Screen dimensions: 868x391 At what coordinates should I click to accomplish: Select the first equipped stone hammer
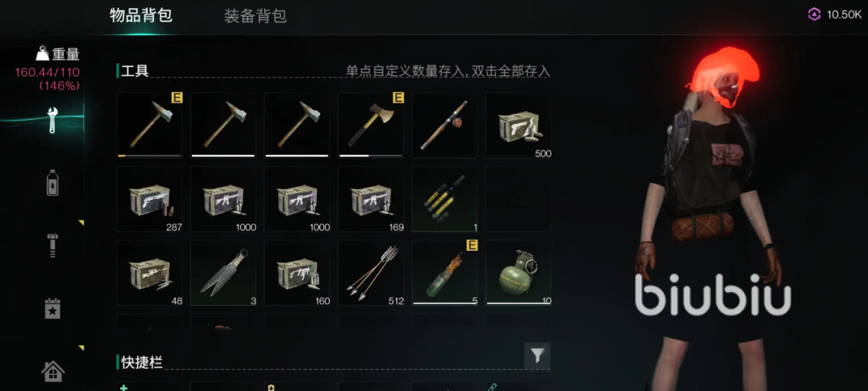(x=149, y=125)
